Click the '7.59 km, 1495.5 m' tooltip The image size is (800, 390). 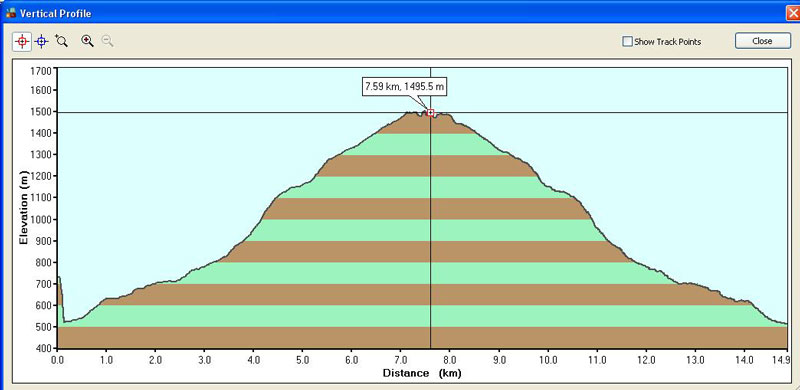[405, 87]
